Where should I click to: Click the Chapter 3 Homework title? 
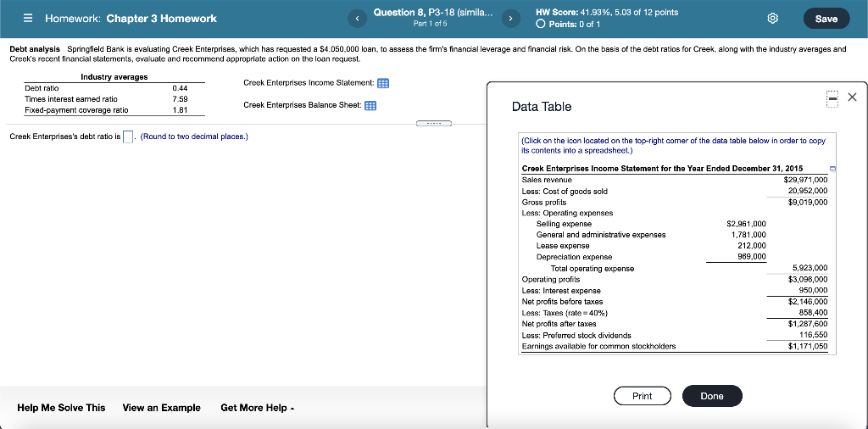click(x=162, y=19)
